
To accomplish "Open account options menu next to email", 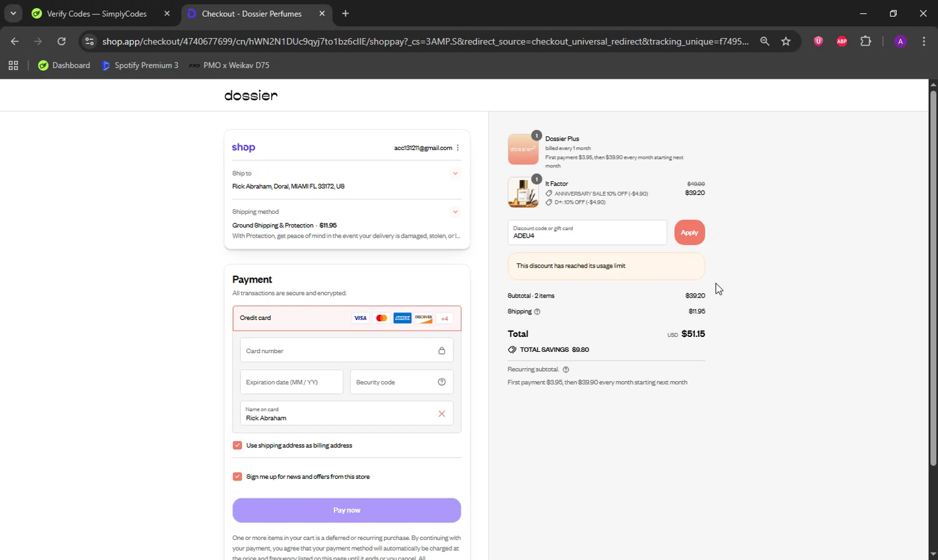I will (458, 148).
